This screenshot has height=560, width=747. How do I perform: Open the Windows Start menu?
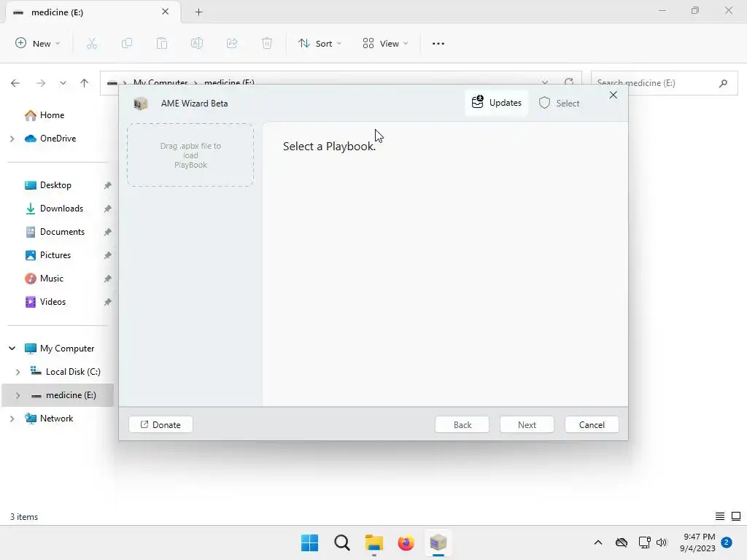(x=309, y=542)
